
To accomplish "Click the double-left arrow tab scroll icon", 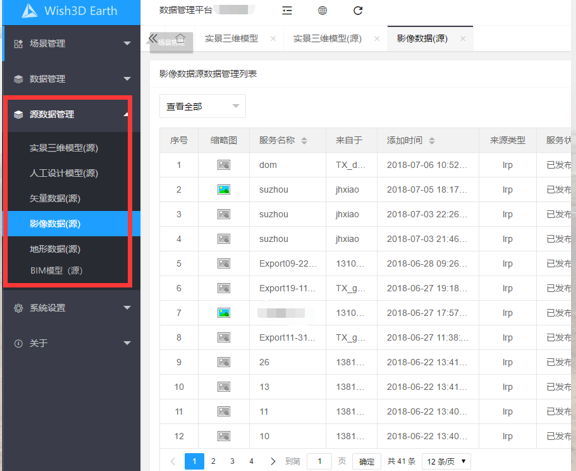I will [153, 38].
